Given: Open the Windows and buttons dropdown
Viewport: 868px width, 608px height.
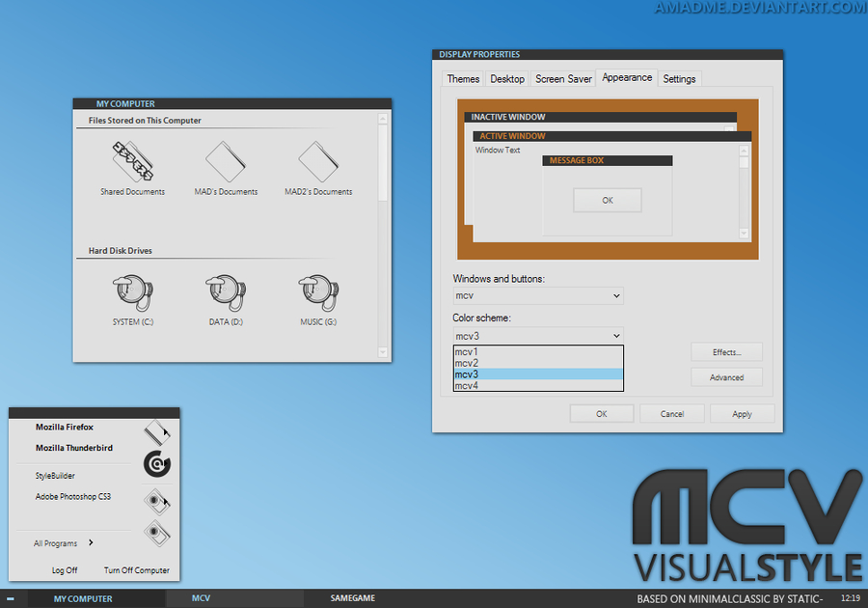Looking at the screenshot, I should tap(538, 295).
